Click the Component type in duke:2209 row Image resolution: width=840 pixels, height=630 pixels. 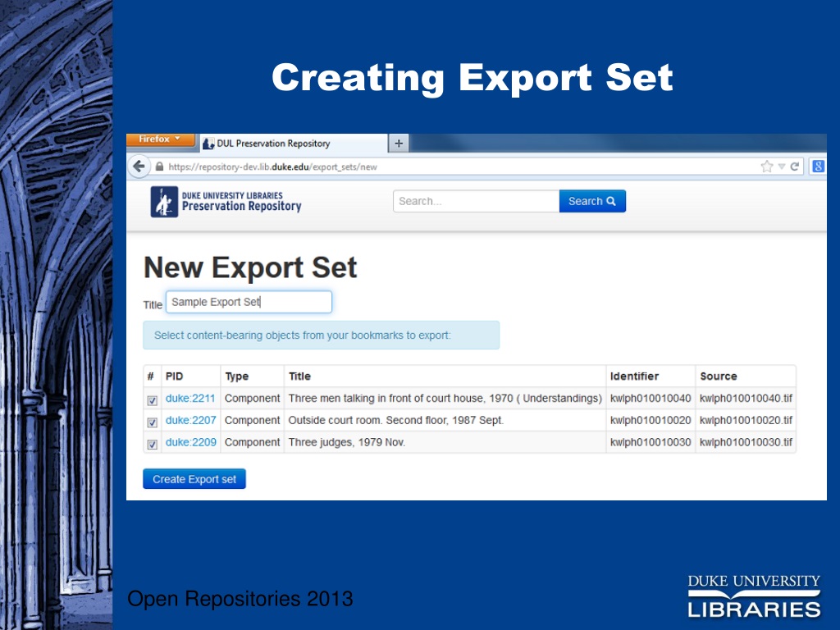(x=253, y=442)
